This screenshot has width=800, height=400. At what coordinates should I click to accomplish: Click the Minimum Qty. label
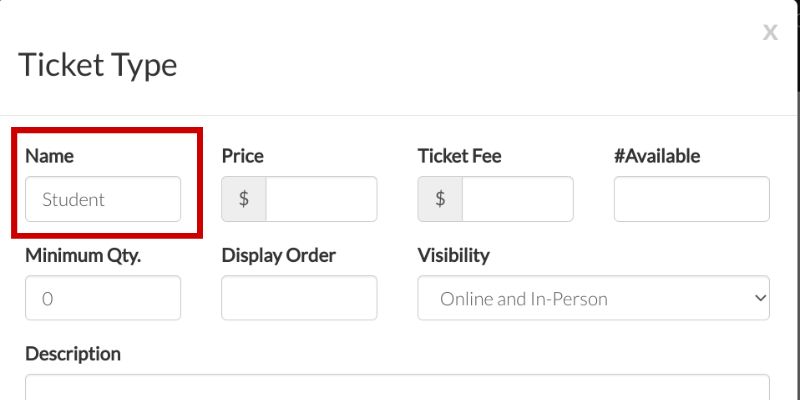click(x=83, y=255)
